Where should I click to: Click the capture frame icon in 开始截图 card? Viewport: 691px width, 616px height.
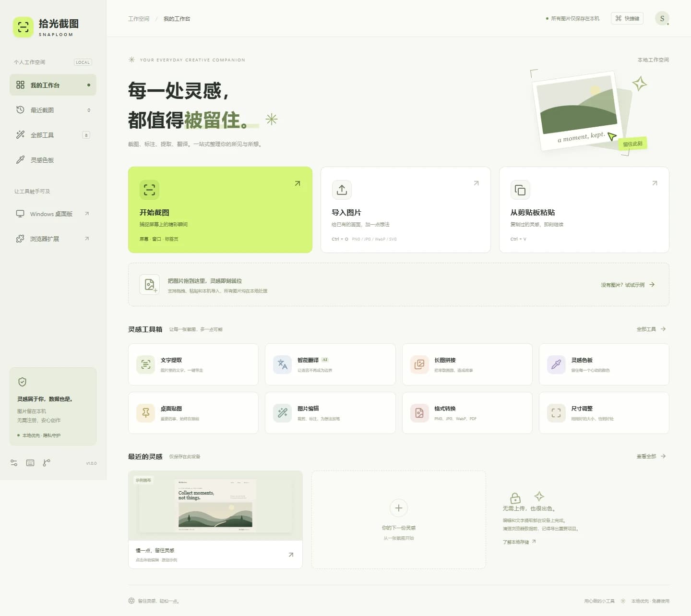[x=149, y=190]
